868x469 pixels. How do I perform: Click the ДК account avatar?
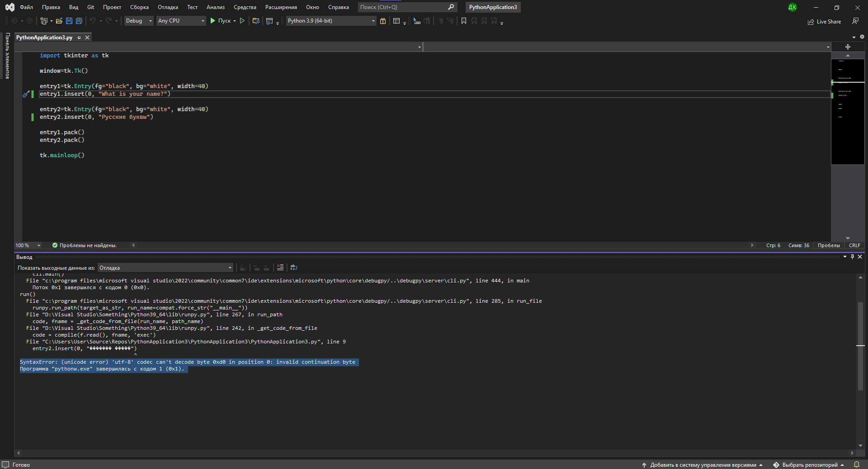pos(793,7)
